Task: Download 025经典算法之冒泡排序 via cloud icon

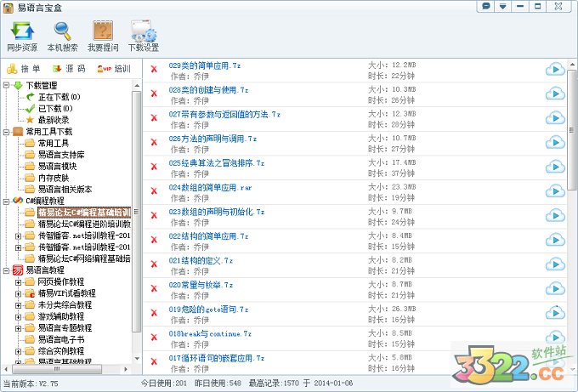Action: 555,167
